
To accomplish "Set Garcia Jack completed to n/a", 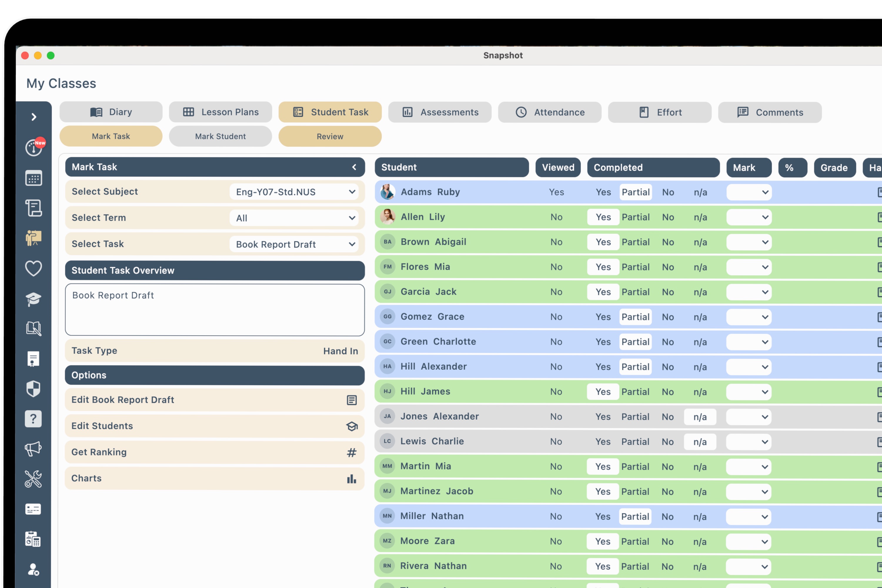I will 700,292.
